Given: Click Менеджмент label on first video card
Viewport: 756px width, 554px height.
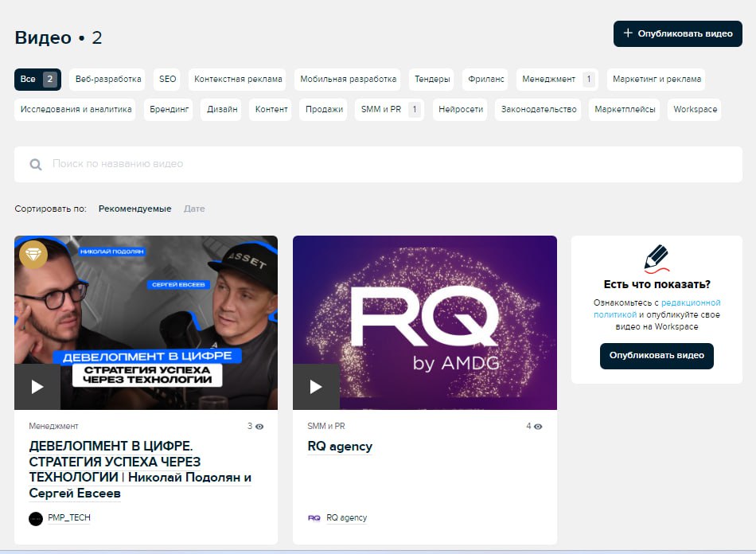Looking at the screenshot, I should [x=53, y=426].
